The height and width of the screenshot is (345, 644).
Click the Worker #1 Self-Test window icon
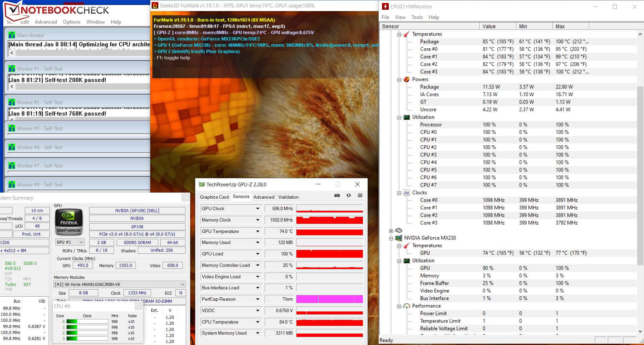tap(12, 69)
